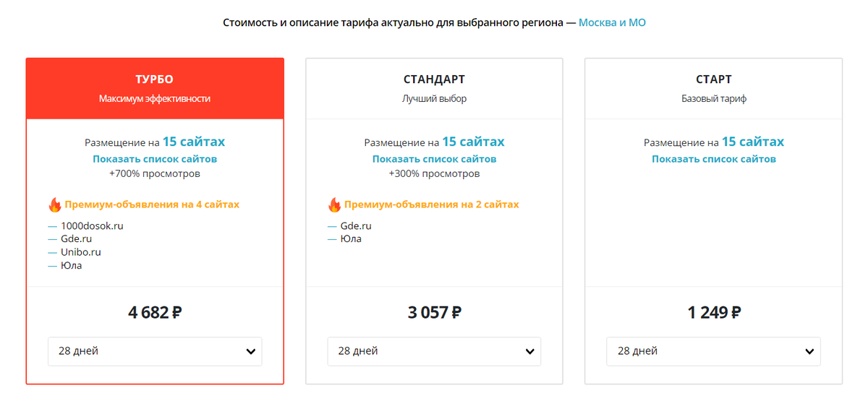Click the 4 682 ₽ price

tap(155, 313)
